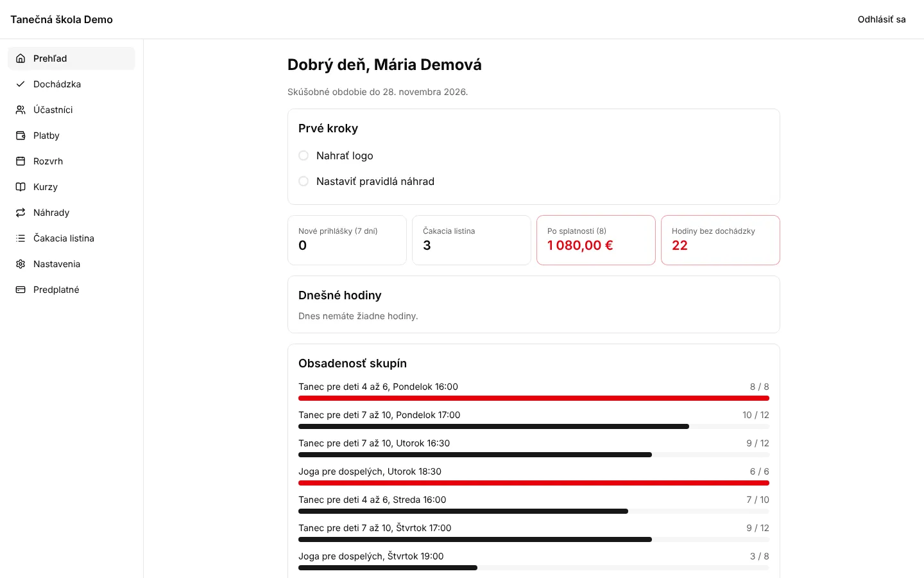Open the Hodiny bez dochádzky card
This screenshot has width=924, height=578.
click(721, 240)
